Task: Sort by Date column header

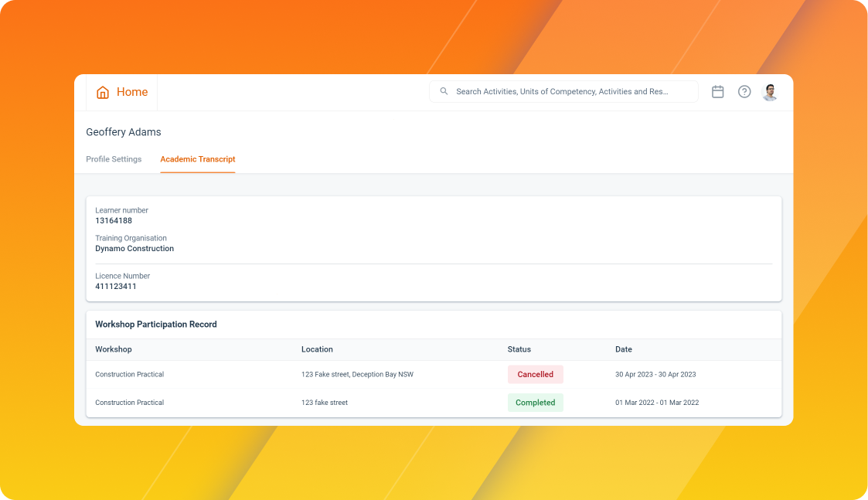Action: pos(623,349)
